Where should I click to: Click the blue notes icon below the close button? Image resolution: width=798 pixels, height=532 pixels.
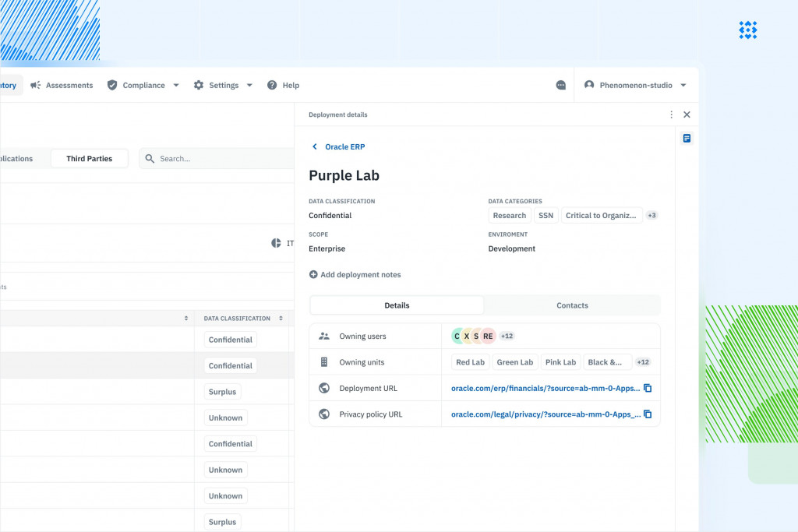point(687,138)
